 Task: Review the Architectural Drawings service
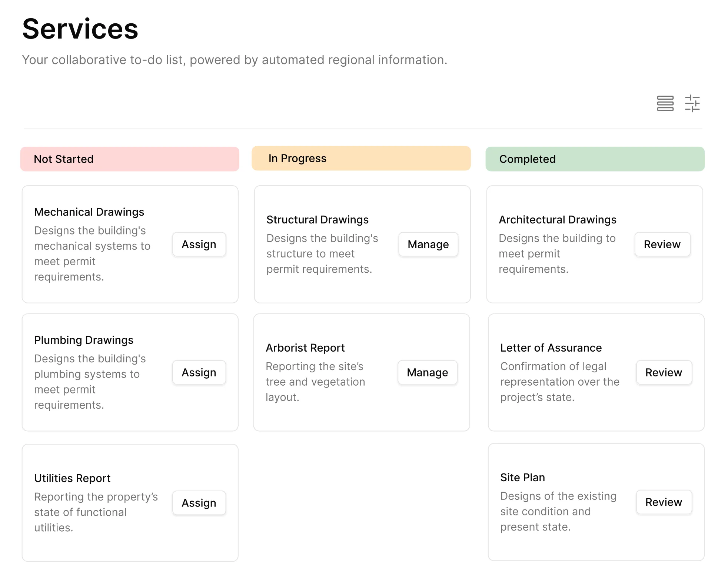coord(662,244)
